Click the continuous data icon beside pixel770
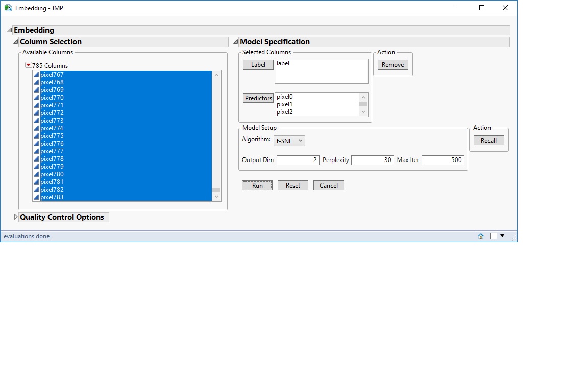 point(36,97)
